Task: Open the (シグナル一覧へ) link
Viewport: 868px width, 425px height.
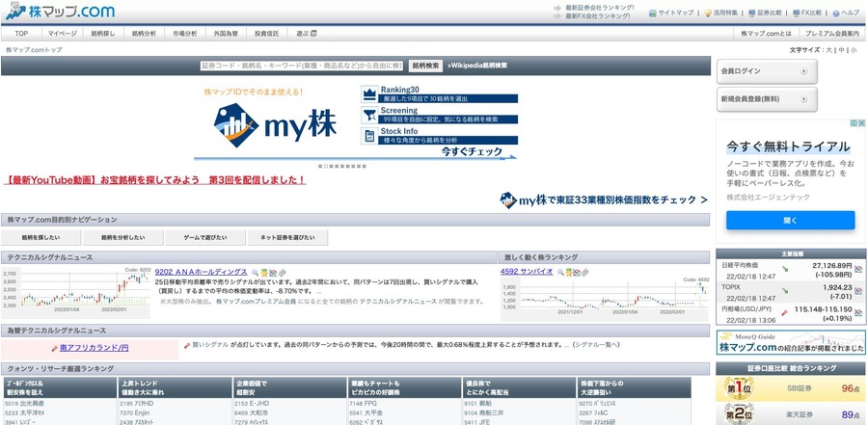Action: 596,345
